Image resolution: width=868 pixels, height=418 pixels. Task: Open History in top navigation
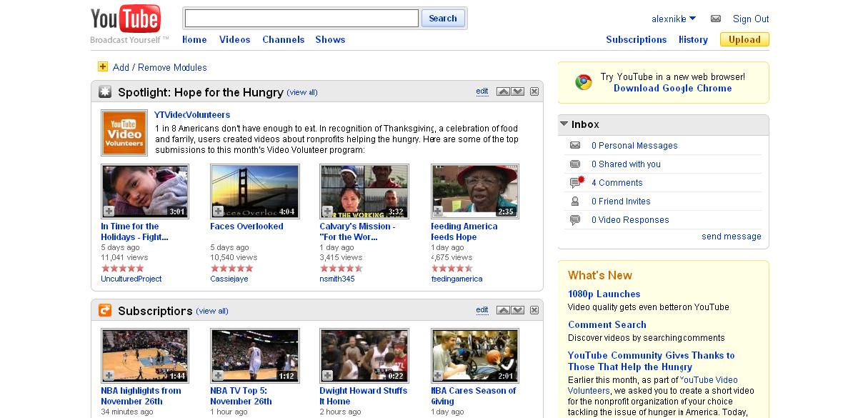click(693, 39)
